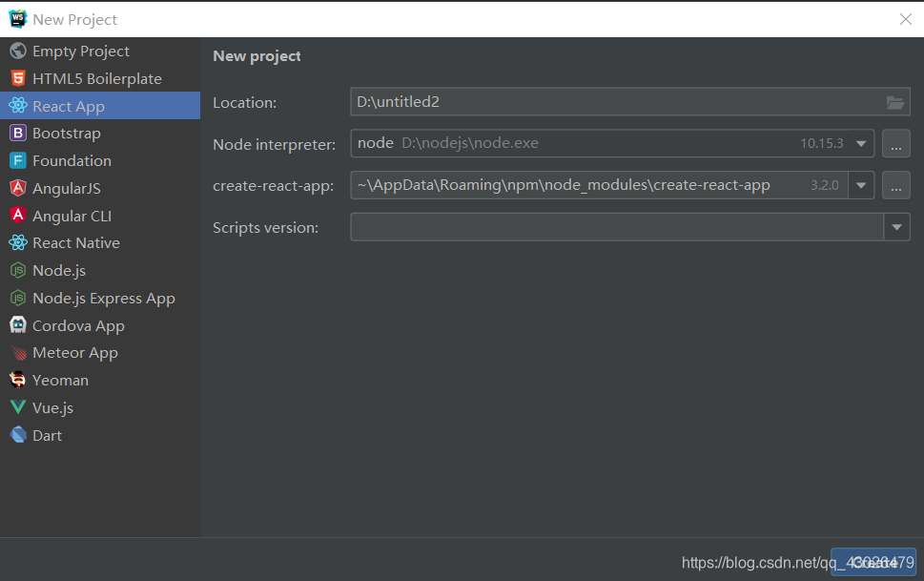
Task: Select the Yeoman character icon
Action: coord(18,380)
